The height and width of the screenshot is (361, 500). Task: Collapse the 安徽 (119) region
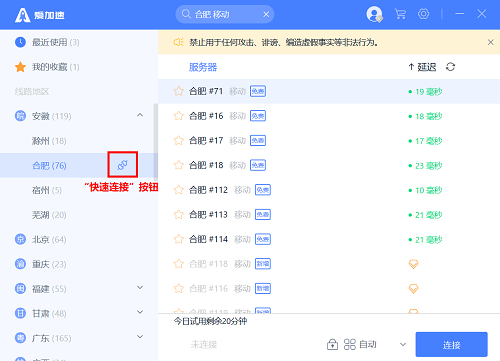click(x=140, y=115)
